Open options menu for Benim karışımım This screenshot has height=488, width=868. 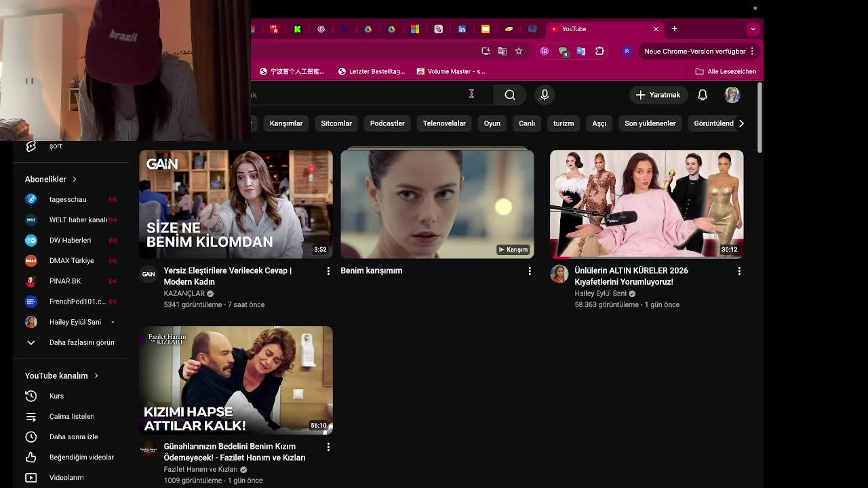[x=530, y=271]
